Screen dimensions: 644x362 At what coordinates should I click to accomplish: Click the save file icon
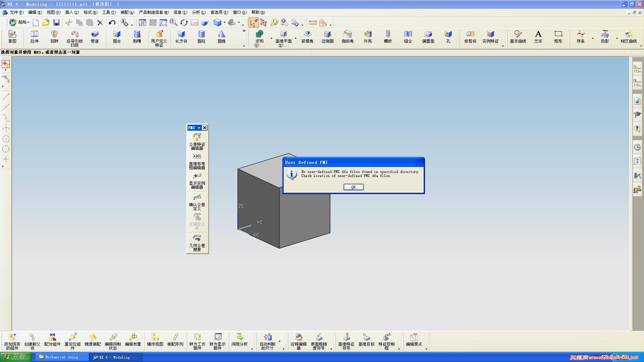(x=56, y=22)
